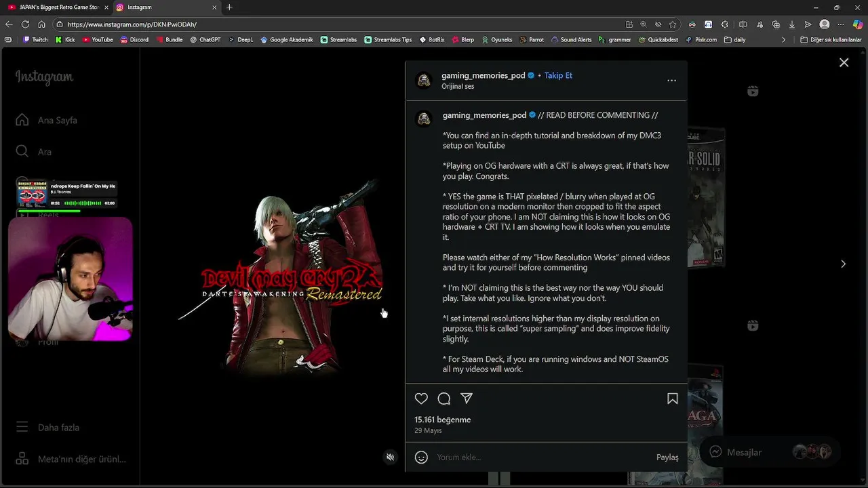
Task: Add page to favorites star
Action: [673, 24]
